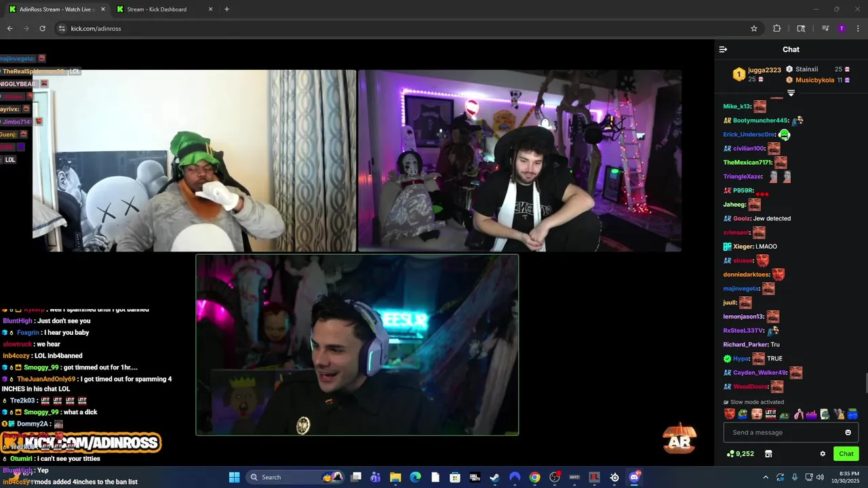Click the taskbar Search box
The image size is (868, 488).
[x=295, y=477]
